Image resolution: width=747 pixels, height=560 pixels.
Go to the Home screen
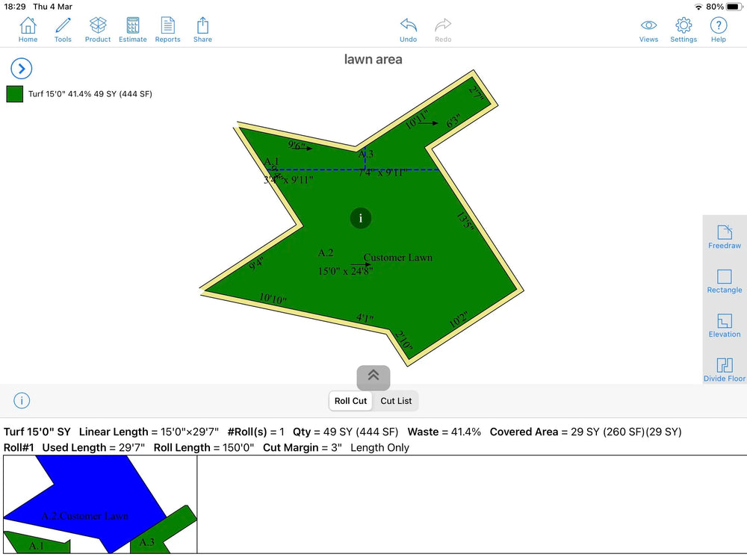[x=28, y=29]
